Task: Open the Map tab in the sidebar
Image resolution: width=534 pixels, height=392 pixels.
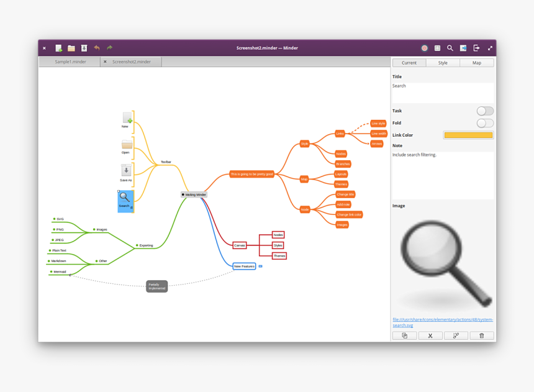Action: pyautogui.click(x=477, y=63)
